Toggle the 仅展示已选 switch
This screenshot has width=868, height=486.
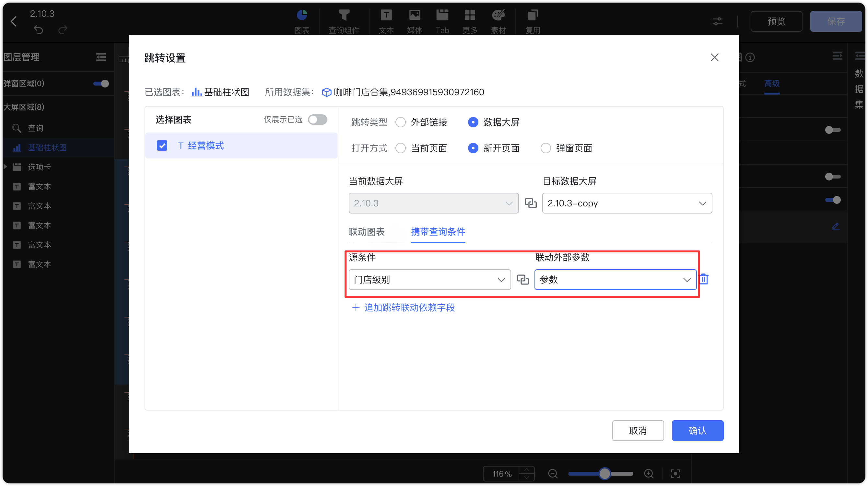[x=317, y=120]
